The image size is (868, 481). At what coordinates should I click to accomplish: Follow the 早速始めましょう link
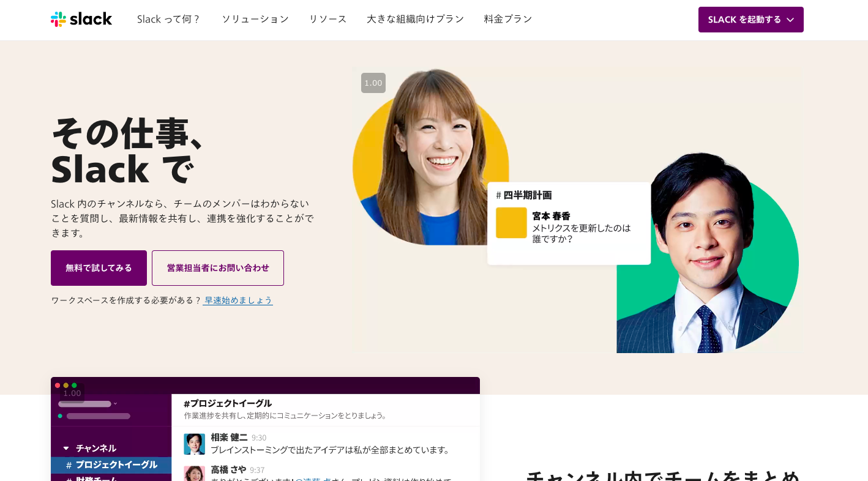coord(238,300)
